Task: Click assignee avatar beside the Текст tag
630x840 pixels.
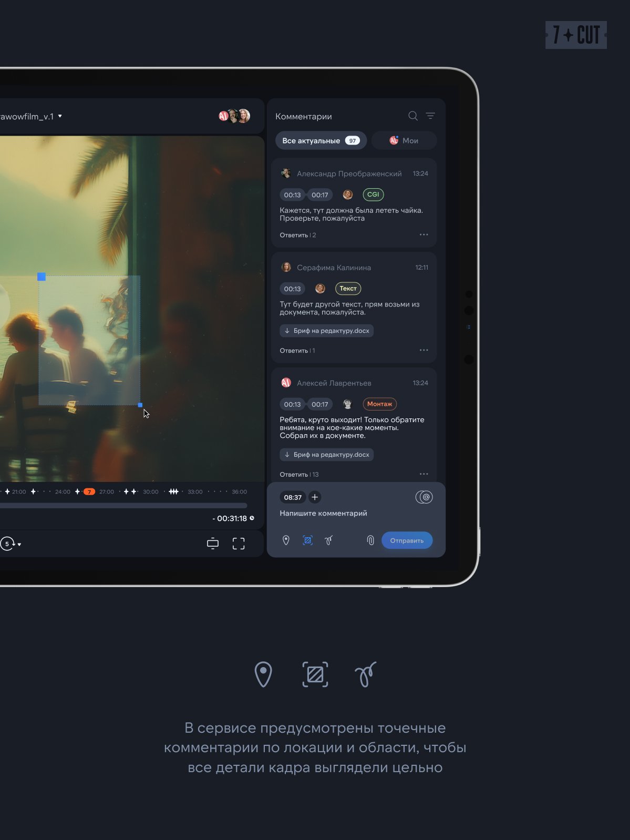Action: coord(320,289)
